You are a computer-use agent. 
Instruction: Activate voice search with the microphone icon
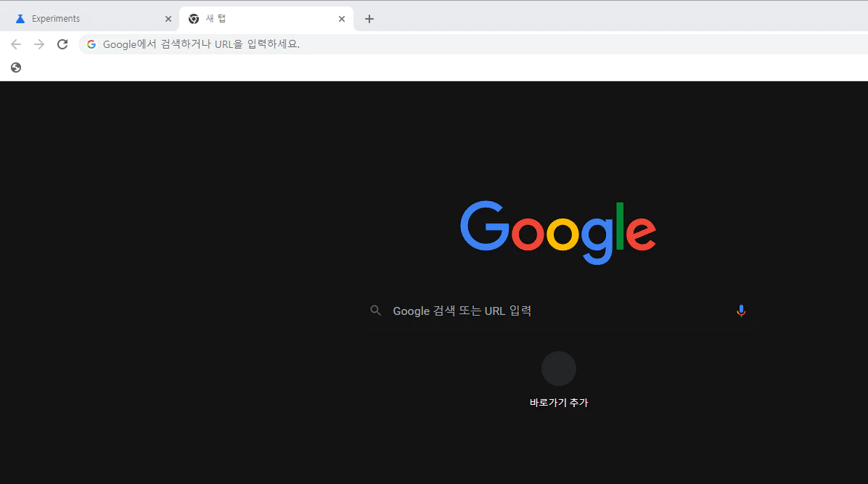click(741, 310)
